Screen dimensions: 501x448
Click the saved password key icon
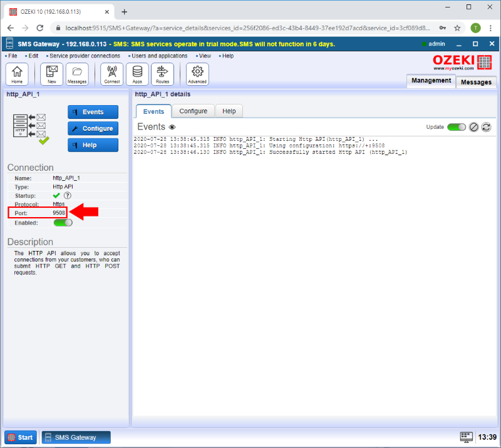[443, 28]
